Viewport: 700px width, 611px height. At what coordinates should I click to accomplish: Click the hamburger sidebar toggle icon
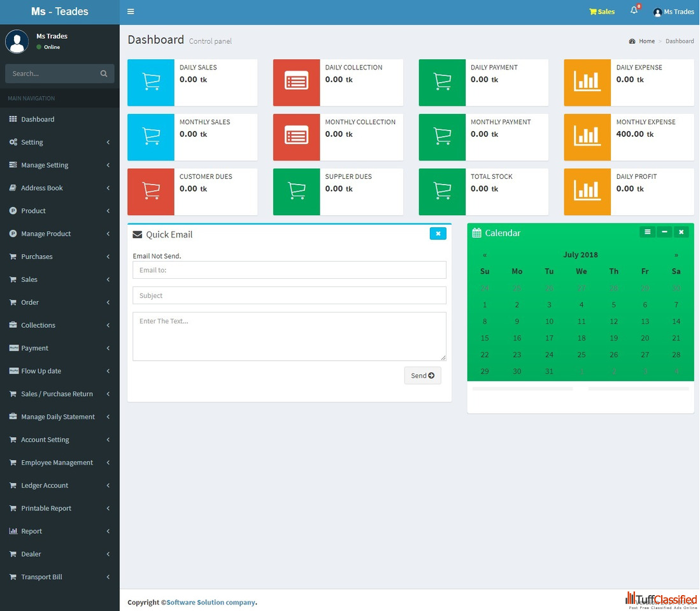(x=131, y=11)
